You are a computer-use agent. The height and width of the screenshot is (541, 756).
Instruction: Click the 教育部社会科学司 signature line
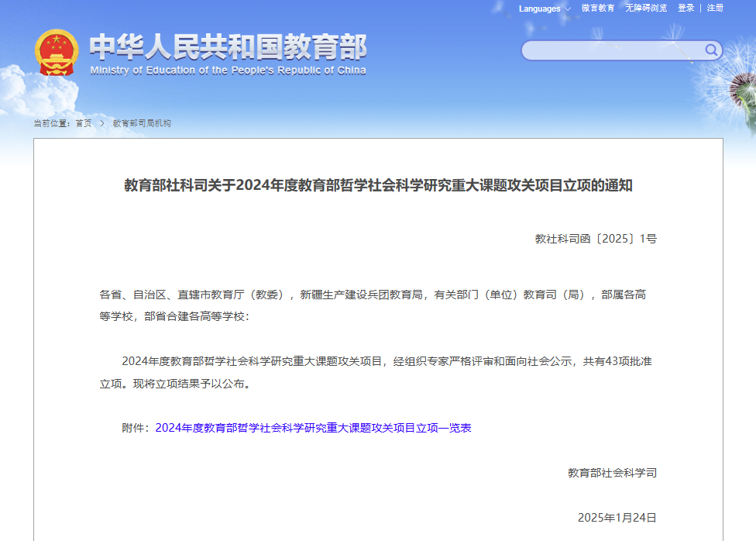612,473
